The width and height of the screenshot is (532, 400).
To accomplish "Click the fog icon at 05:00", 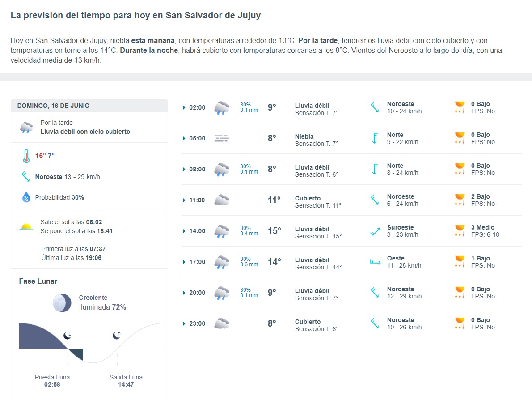I will coord(222,139).
